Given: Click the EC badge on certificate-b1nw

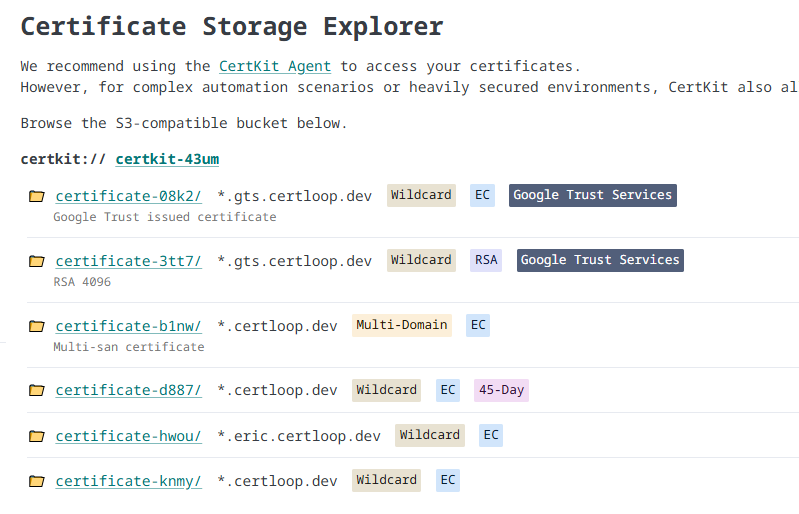Looking at the screenshot, I should [x=478, y=325].
